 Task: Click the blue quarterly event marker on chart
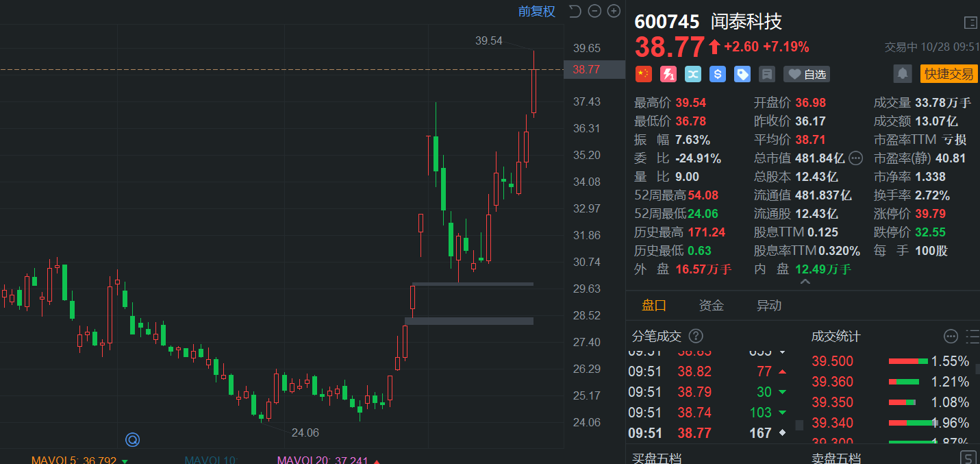(x=132, y=439)
